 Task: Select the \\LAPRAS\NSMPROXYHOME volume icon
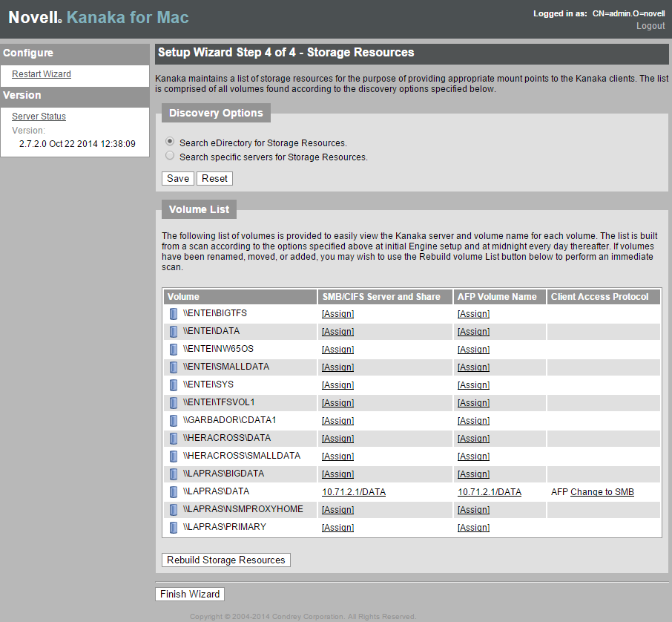pos(174,510)
